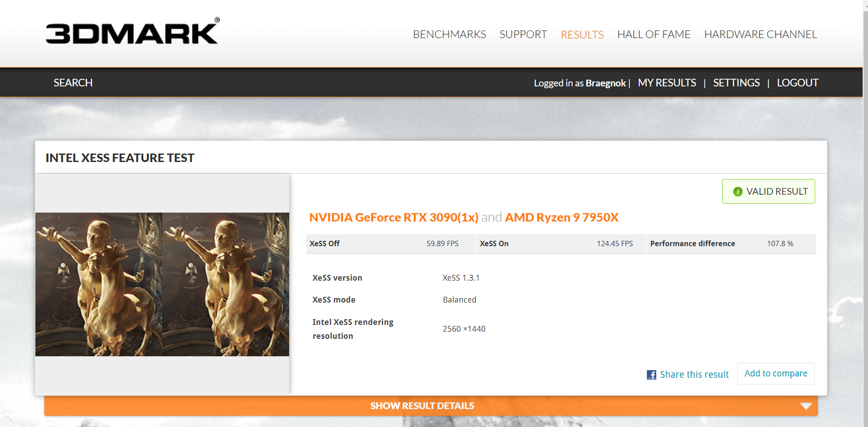868x427 pixels.
Task: Click the 3DMark logo
Action: (133, 31)
